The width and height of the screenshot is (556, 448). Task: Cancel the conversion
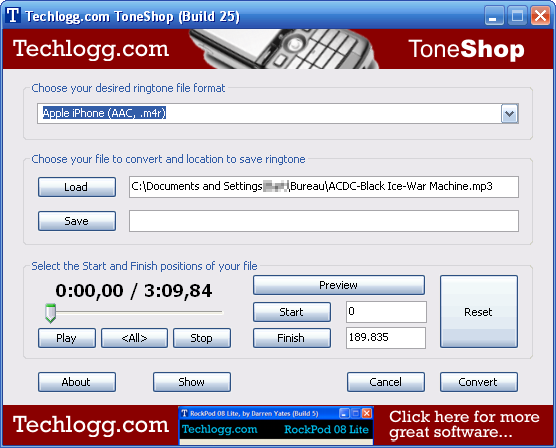pyautogui.click(x=386, y=382)
